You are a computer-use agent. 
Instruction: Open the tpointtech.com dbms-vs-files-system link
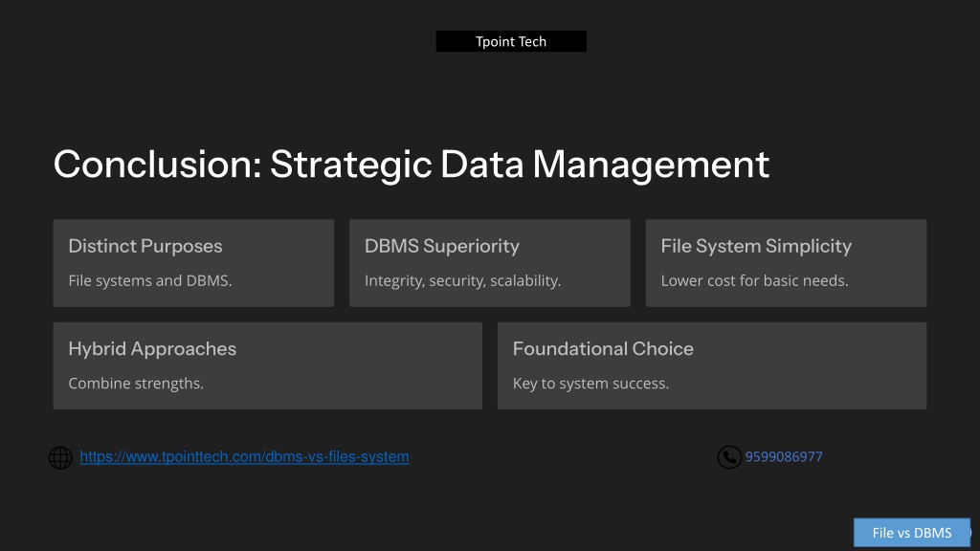click(244, 456)
